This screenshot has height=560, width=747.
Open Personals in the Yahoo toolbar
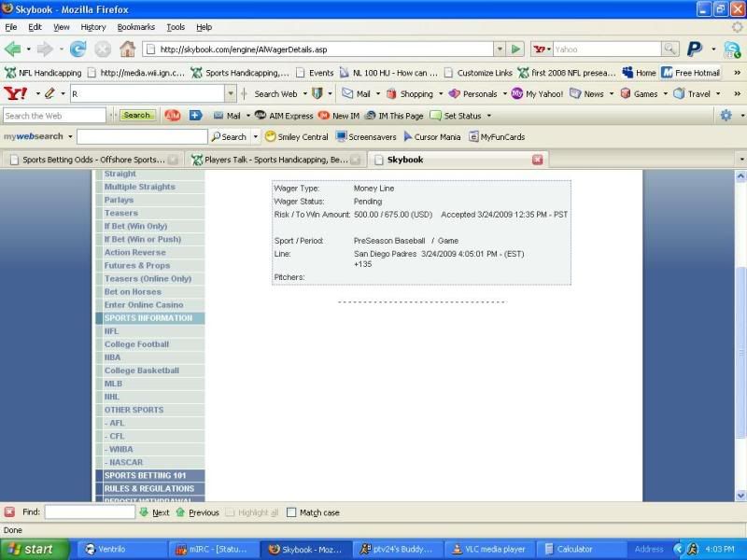(473, 94)
